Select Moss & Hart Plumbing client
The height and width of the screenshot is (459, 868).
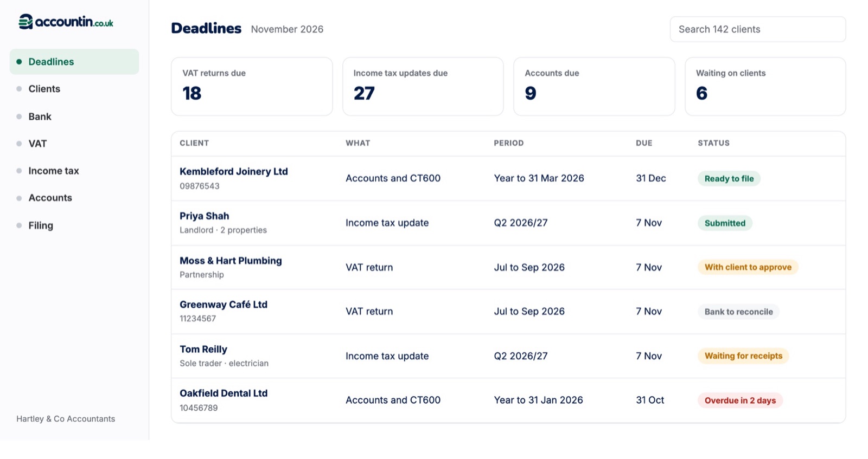[231, 261]
